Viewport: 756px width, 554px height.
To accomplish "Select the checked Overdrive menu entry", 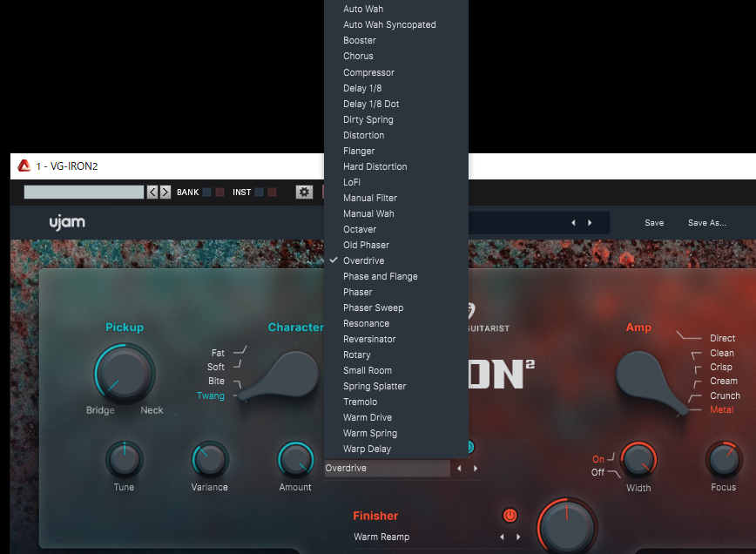I will tap(395, 260).
